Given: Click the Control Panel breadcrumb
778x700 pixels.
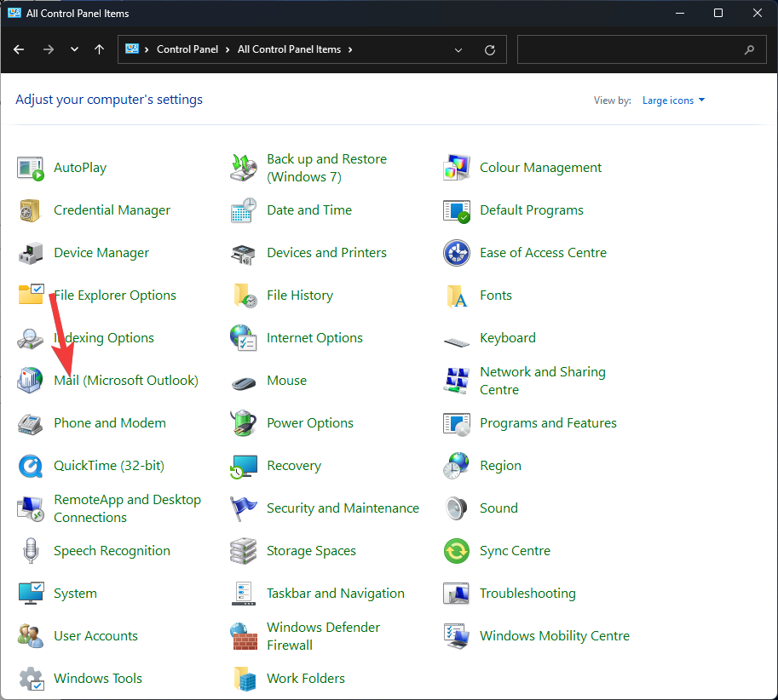Looking at the screenshot, I should (x=188, y=49).
